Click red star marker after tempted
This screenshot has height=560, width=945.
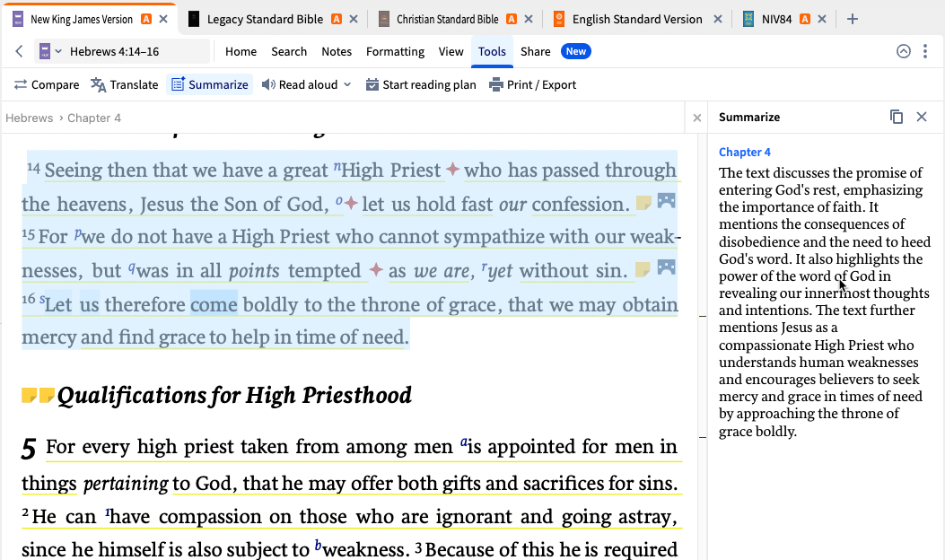[376, 269]
